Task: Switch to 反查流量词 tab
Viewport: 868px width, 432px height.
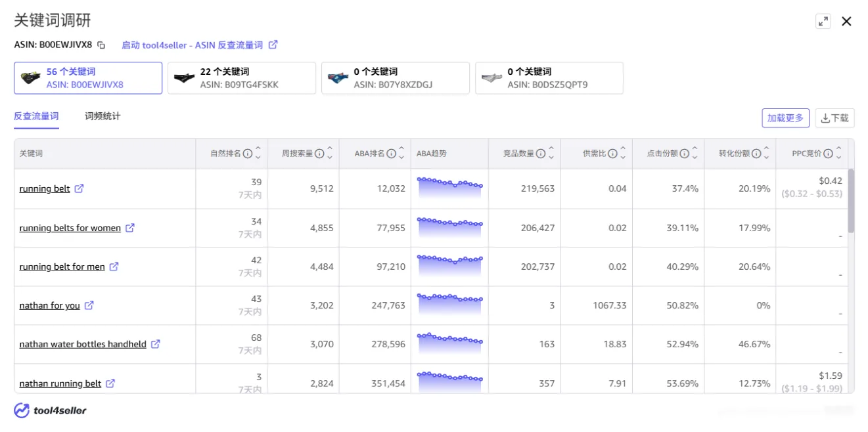Action: pyautogui.click(x=36, y=116)
